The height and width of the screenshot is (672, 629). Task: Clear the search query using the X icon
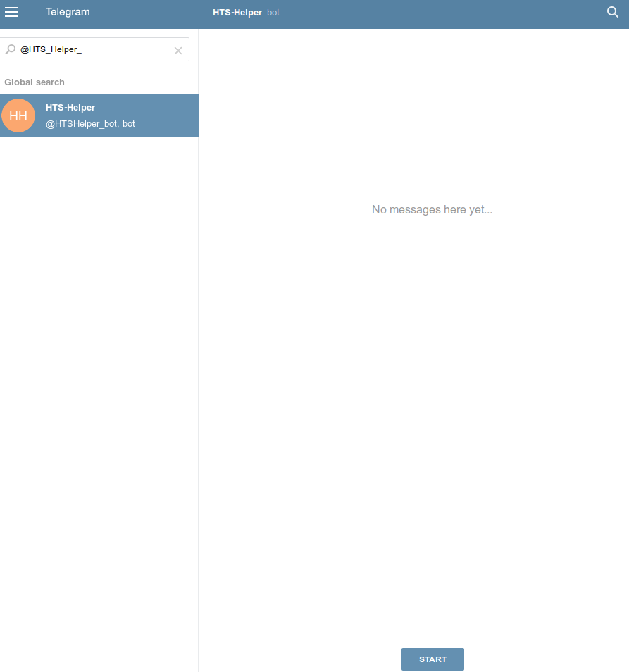(x=178, y=50)
